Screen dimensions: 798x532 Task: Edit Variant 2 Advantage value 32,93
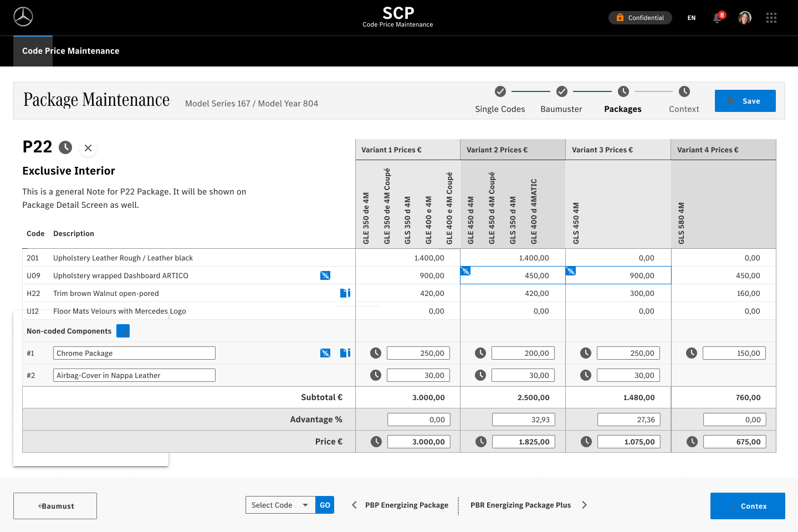click(524, 420)
